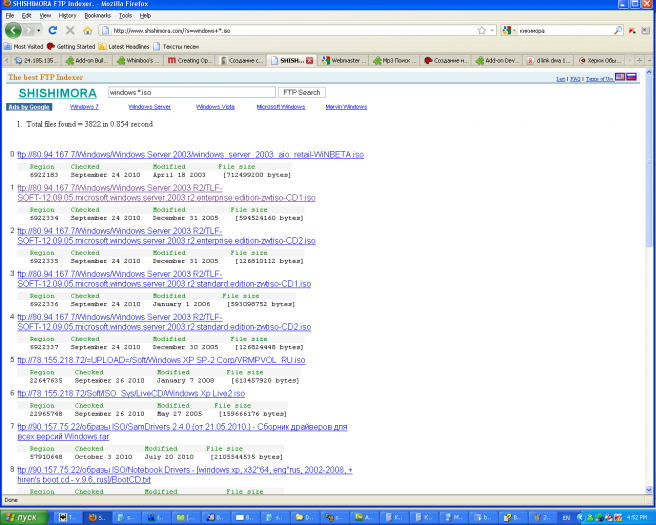Switch to the Whimboo's tab
656x525 pixels.
tap(138, 61)
